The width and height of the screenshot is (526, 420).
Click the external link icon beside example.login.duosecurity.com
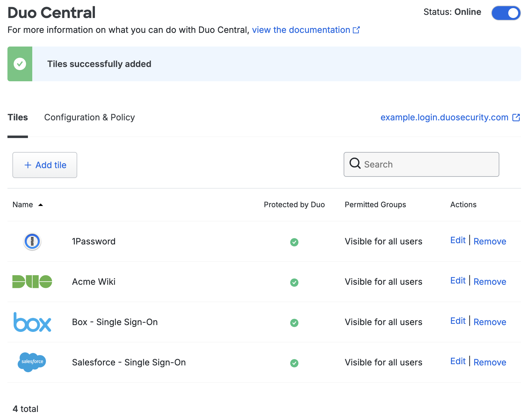click(516, 117)
